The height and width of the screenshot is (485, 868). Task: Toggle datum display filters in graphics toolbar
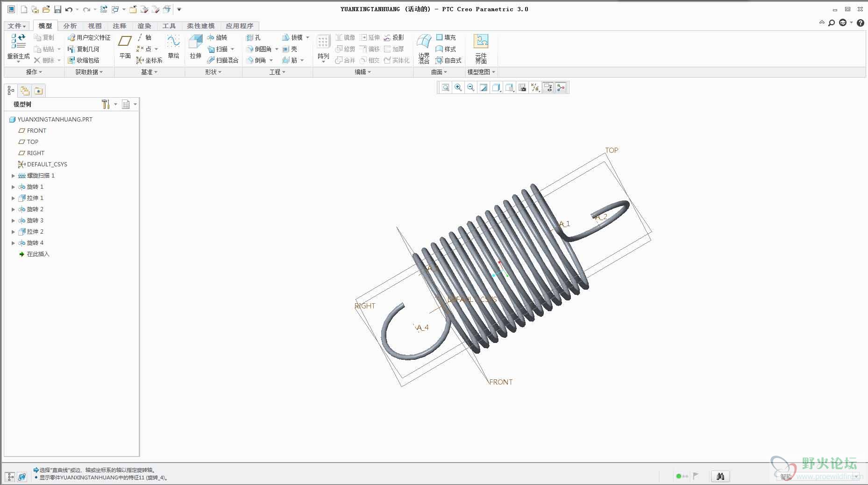point(535,87)
